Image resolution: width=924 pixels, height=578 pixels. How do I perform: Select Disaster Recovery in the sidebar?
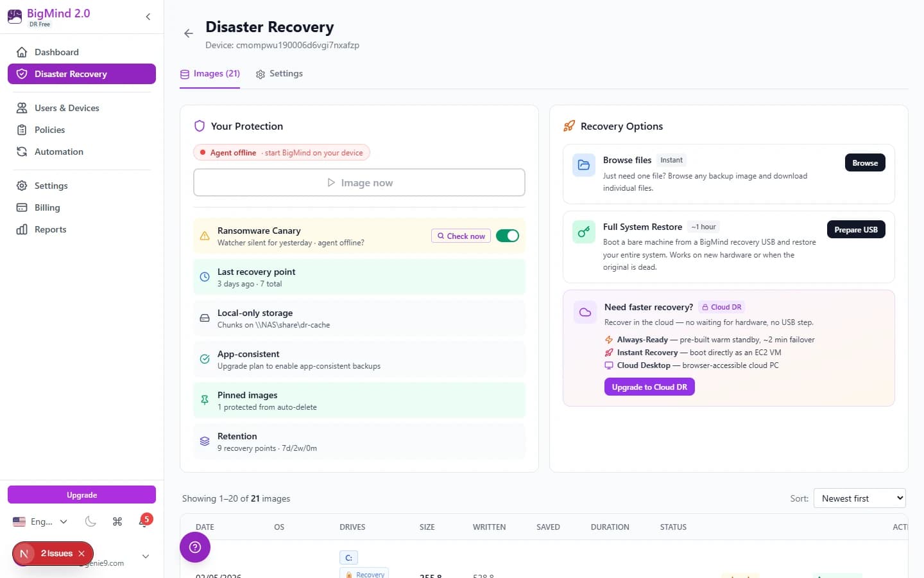[x=81, y=74]
